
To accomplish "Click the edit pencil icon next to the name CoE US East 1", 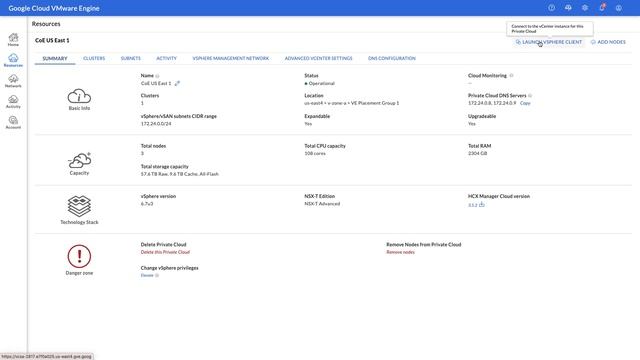I will (177, 83).
